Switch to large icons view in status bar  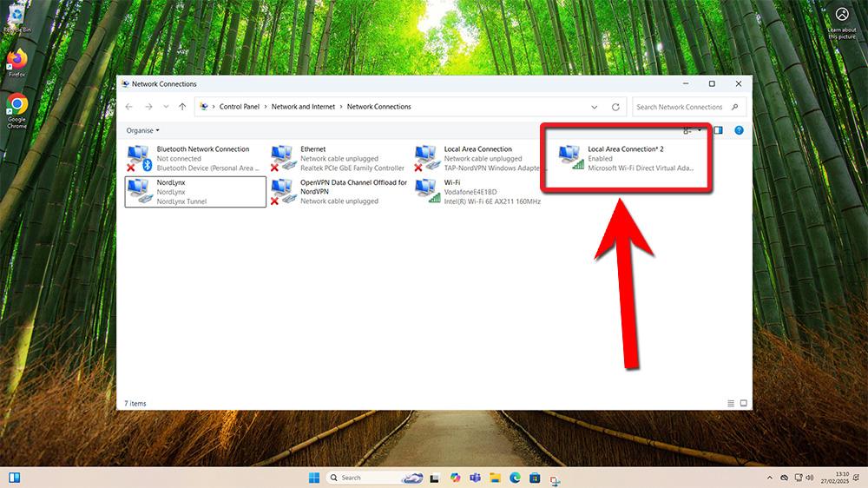click(744, 403)
